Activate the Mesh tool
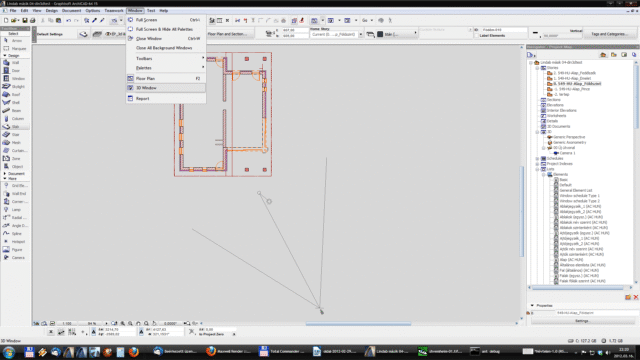The image size is (640, 360). [16, 143]
